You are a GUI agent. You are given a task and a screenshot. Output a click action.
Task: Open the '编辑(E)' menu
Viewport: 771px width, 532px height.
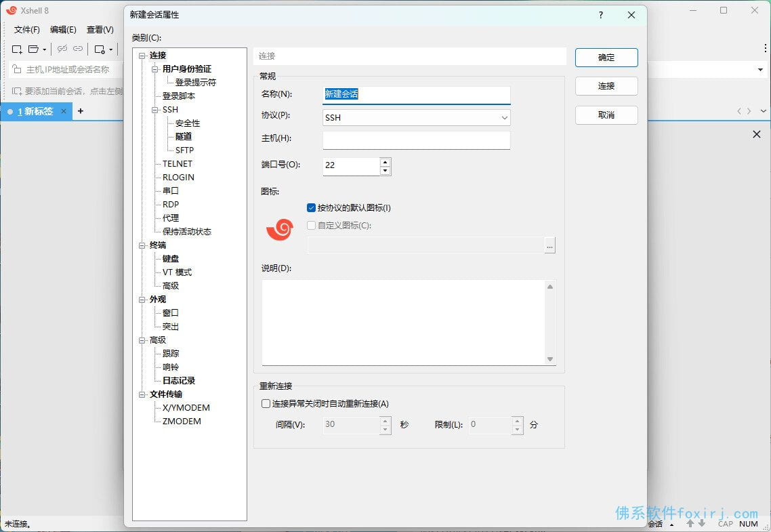pyautogui.click(x=63, y=30)
